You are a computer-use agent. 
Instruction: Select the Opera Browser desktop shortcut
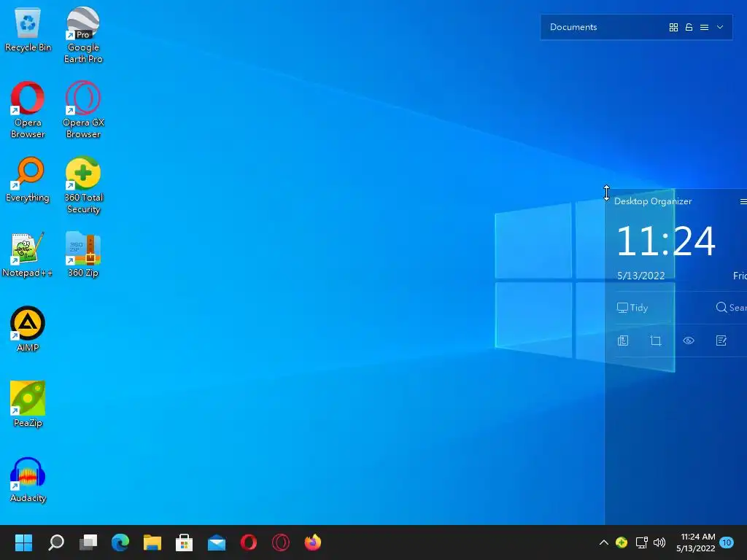pos(28,109)
